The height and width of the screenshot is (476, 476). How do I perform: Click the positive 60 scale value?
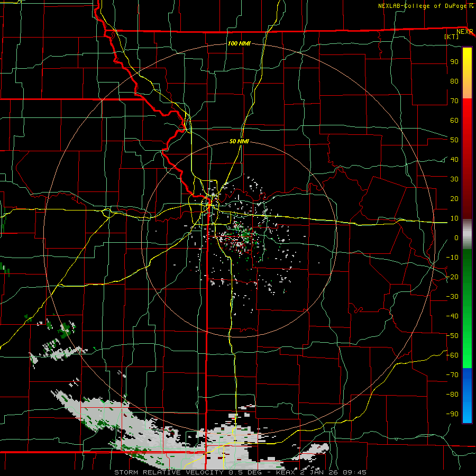454,121
